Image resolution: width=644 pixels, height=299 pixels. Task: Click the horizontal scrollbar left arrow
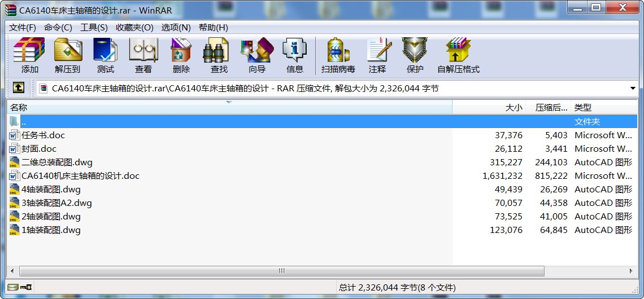[x=12, y=271]
